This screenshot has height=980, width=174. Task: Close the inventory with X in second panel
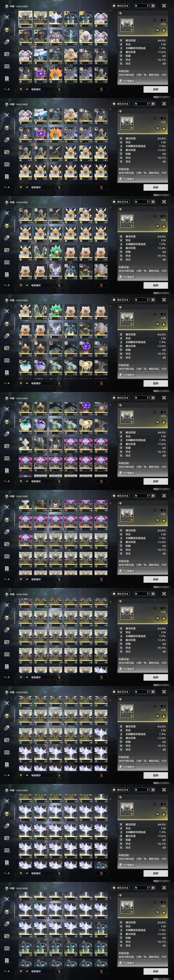(x=164, y=103)
